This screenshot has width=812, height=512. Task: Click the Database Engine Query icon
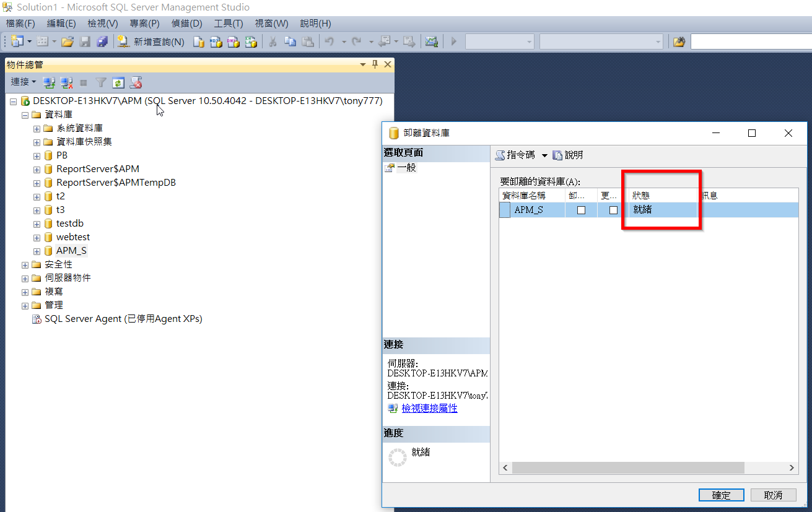point(199,41)
